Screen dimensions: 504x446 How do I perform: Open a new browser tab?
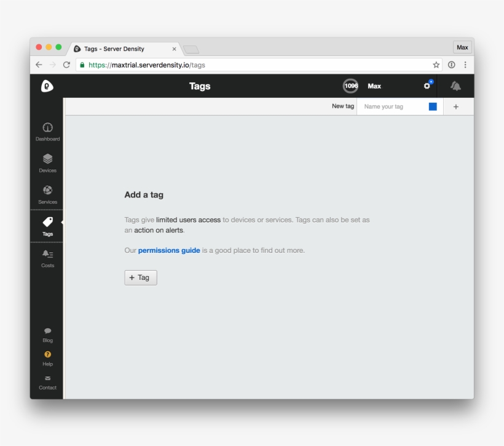[x=191, y=49]
